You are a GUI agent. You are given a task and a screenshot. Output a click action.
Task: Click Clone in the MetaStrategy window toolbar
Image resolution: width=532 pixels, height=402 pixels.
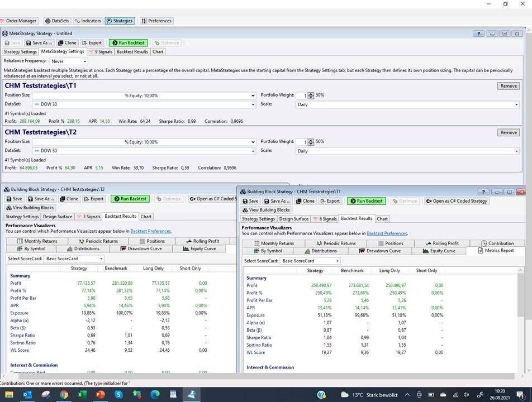click(67, 42)
